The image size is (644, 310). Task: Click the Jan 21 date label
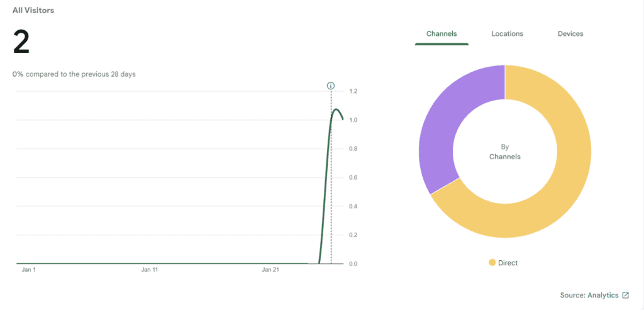[270, 270]
